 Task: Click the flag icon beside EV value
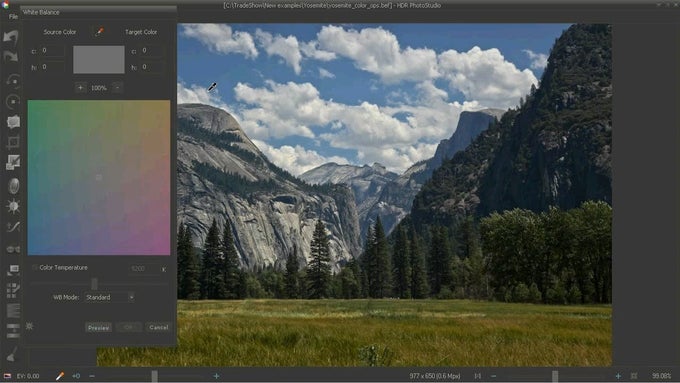7,376
